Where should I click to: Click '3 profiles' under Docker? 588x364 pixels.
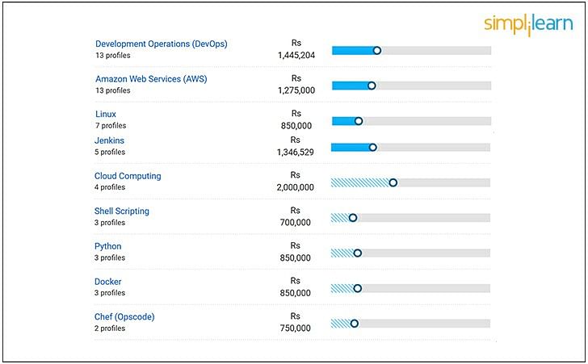tap(110, 293)
